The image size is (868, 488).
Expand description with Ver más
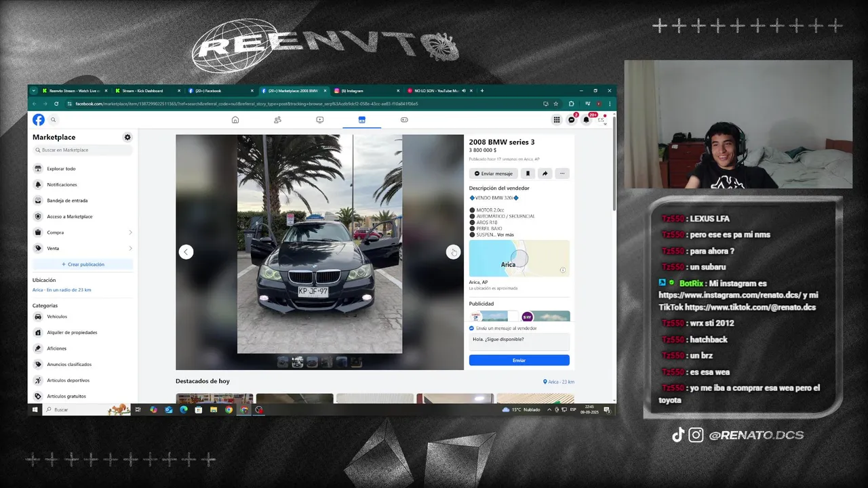point(505,235)
